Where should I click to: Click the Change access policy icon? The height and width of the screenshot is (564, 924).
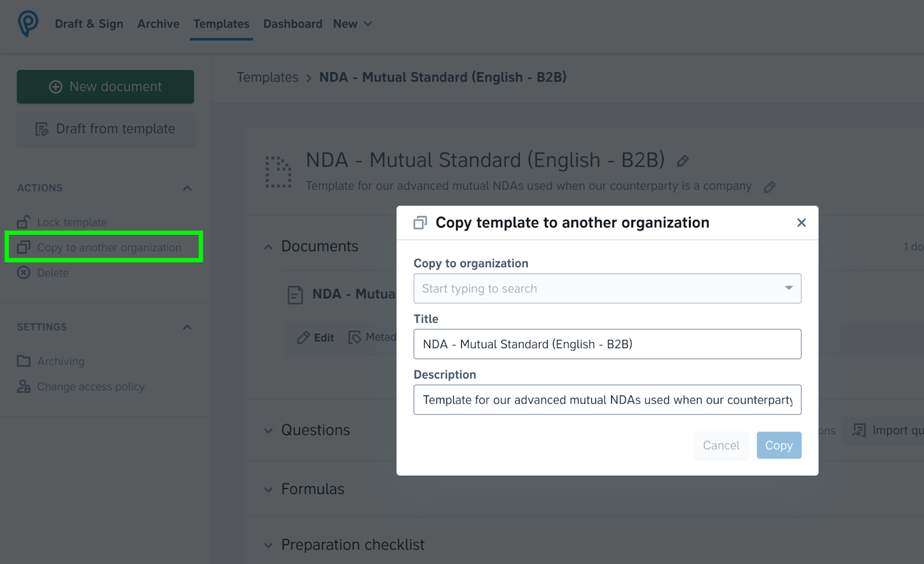point(24,386)
